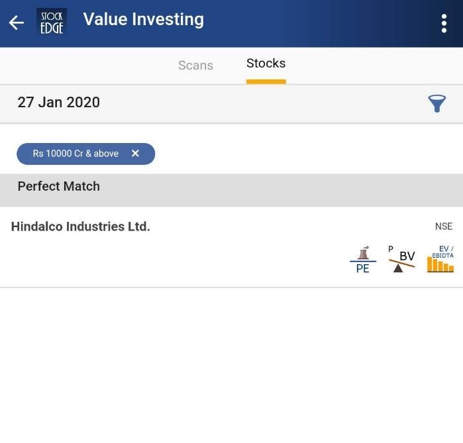Open Hindalco Industries Ltd. stock
The height and width of the screenshot is (443, 463).
80,227
